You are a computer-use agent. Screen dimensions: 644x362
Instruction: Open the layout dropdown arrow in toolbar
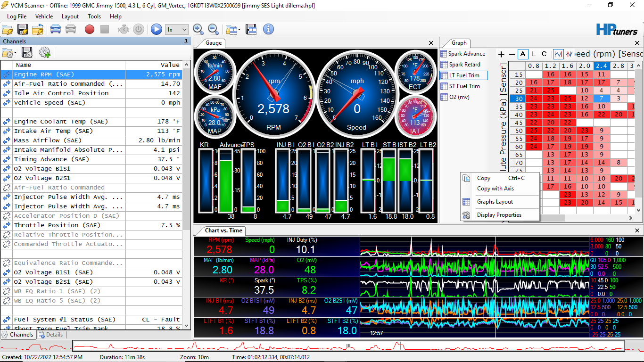point(239,29)
